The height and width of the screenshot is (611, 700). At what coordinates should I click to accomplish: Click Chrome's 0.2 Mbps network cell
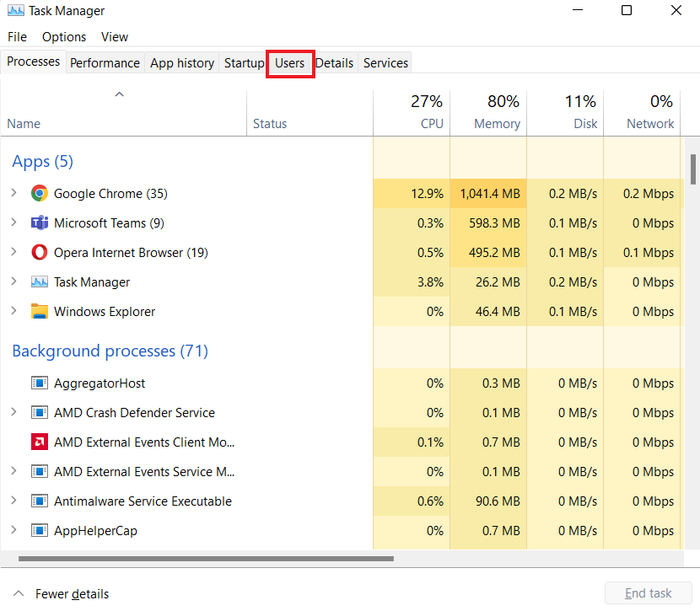point(642,194)
